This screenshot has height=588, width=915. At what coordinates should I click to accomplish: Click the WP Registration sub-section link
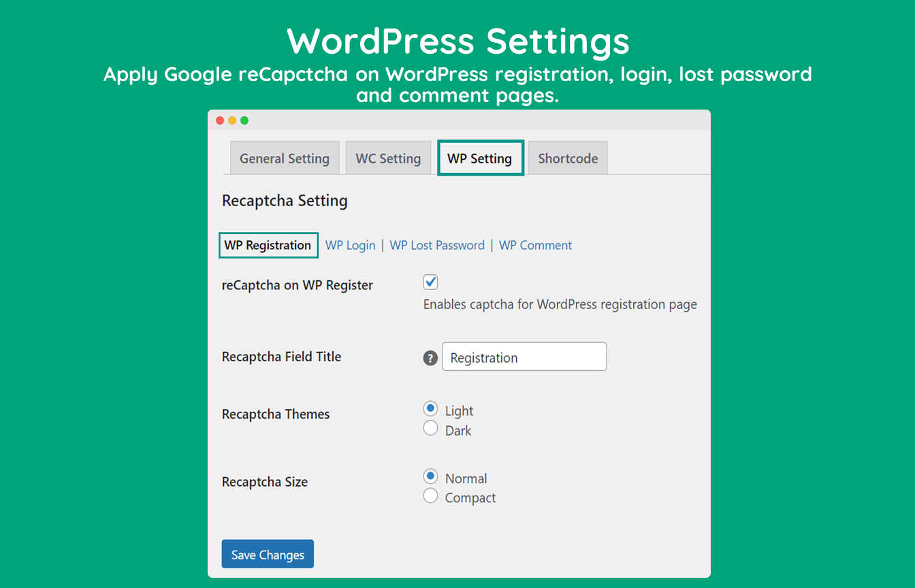(268, 245)
